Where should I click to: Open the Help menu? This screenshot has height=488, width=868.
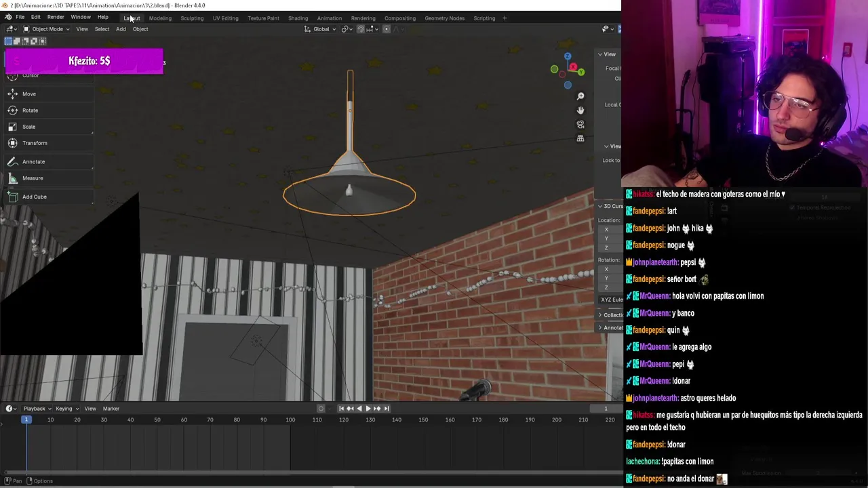(x=102, y=18)
